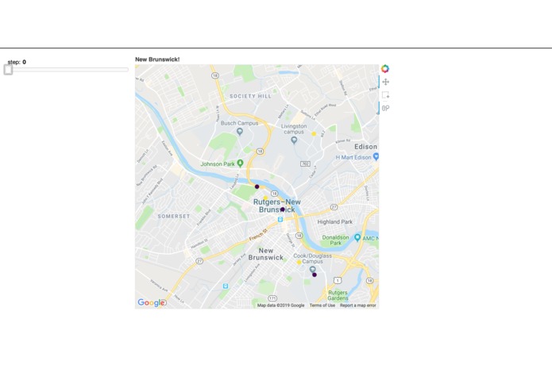Click the French St road label
Viewport: 552px width, 392px height.
(258, 235)
